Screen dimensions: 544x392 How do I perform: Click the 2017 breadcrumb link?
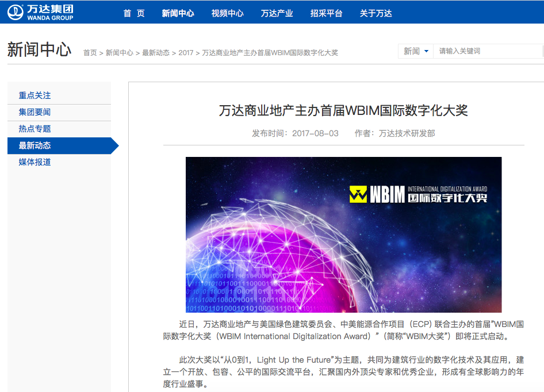pos(186,53)
